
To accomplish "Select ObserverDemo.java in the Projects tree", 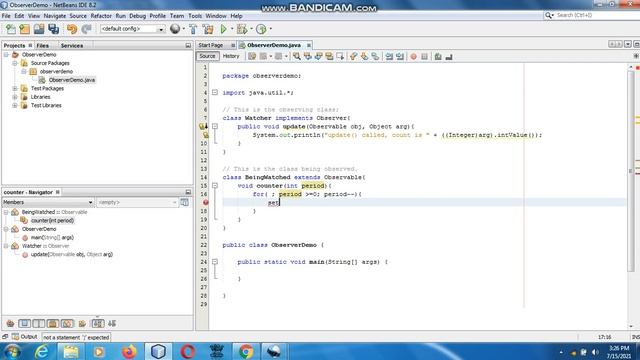I will click(72, 80).
